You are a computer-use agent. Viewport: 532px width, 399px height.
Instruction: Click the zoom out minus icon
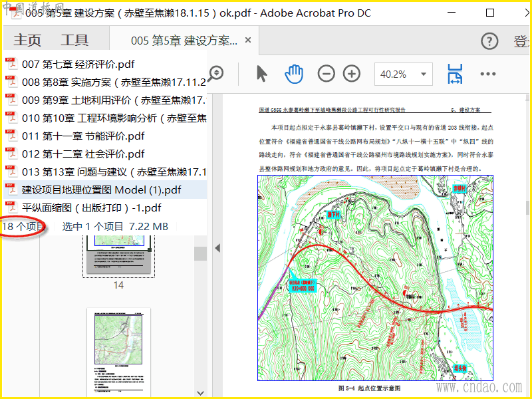tap(326, 74)
